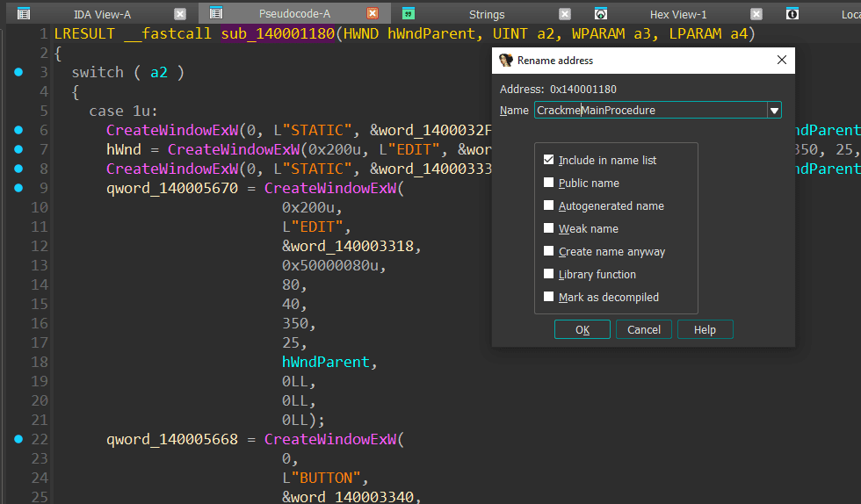Image resolution: width=861 pixels, height=504 pixels.
Task: Close the IDA View-A tab
Action: pyautogui.click(x=180, y=14)
